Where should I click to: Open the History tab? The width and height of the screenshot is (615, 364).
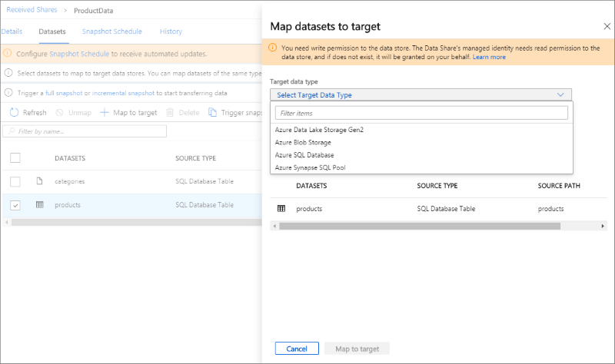coord(171,31)
